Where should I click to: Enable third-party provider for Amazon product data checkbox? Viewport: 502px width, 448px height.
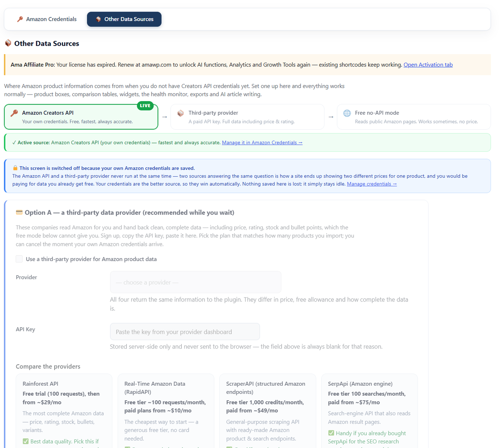coord(19,259)
